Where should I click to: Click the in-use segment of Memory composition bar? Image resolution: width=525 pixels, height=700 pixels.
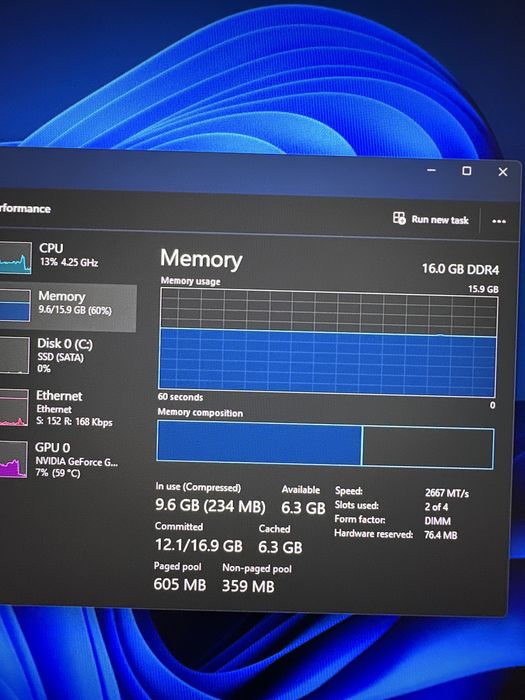tap(259, 443)
